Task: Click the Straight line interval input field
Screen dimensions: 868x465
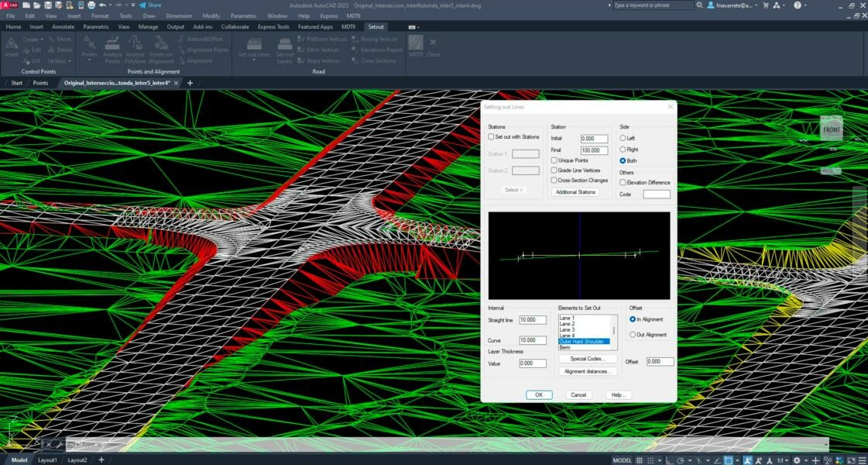Action: 533,319
